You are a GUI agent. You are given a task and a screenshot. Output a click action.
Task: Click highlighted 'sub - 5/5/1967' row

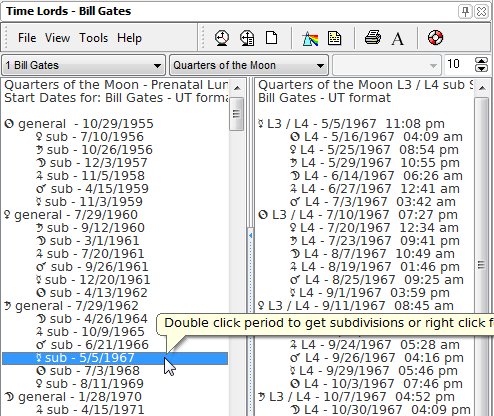[115, 358]
